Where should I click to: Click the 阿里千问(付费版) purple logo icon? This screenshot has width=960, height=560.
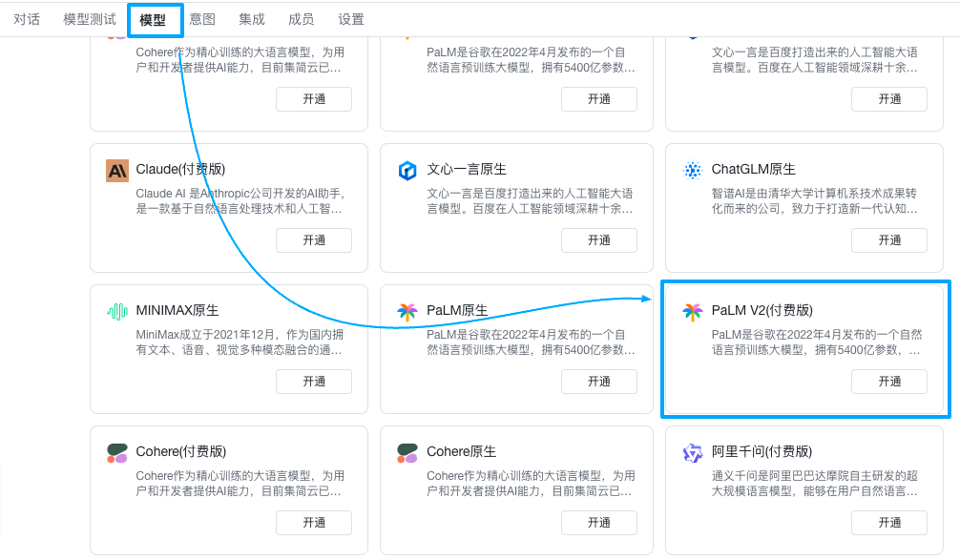click(693, 453)
